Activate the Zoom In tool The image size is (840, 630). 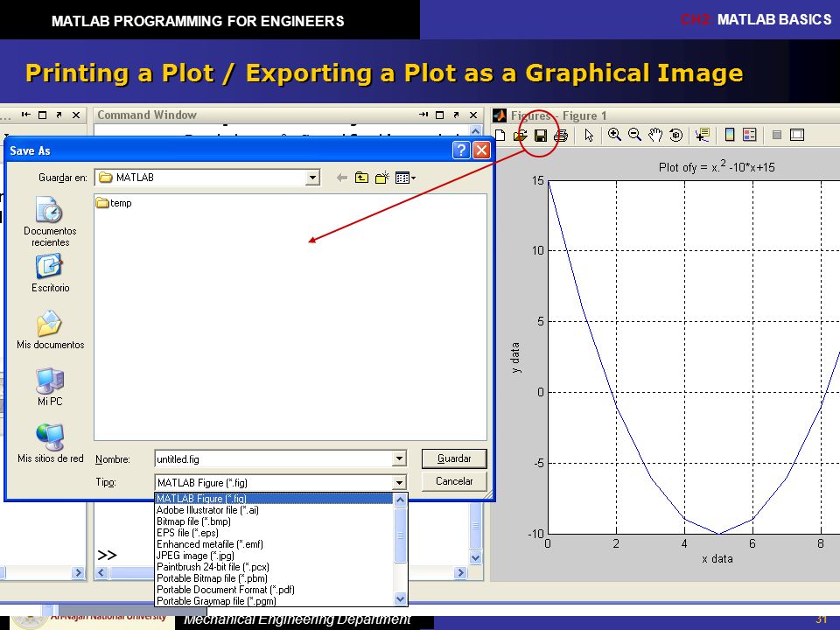tap(614, 135)
